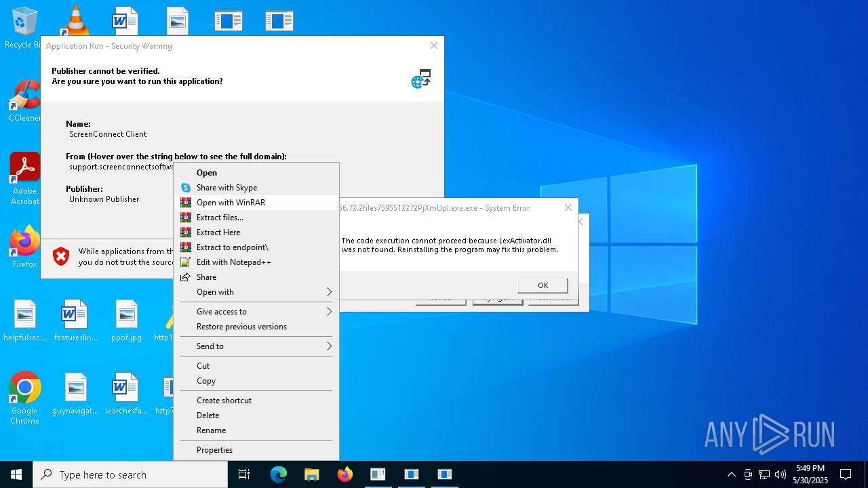Click Notepad++ icon in context menu
Screen dimensions: 868x488
[185, 262]
